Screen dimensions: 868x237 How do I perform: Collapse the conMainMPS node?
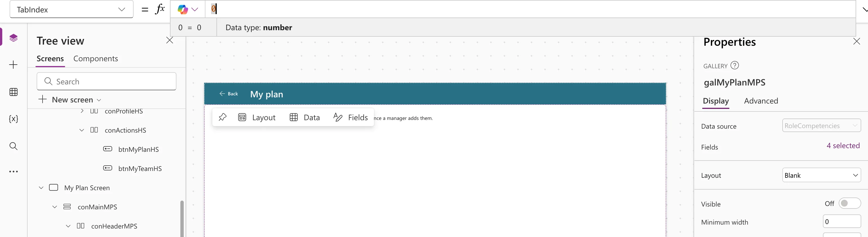[55, 207]
